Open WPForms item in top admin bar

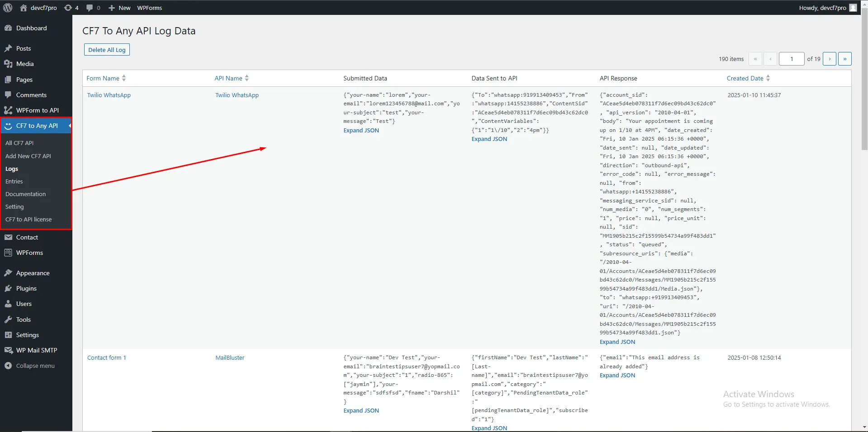pos(150,8)
